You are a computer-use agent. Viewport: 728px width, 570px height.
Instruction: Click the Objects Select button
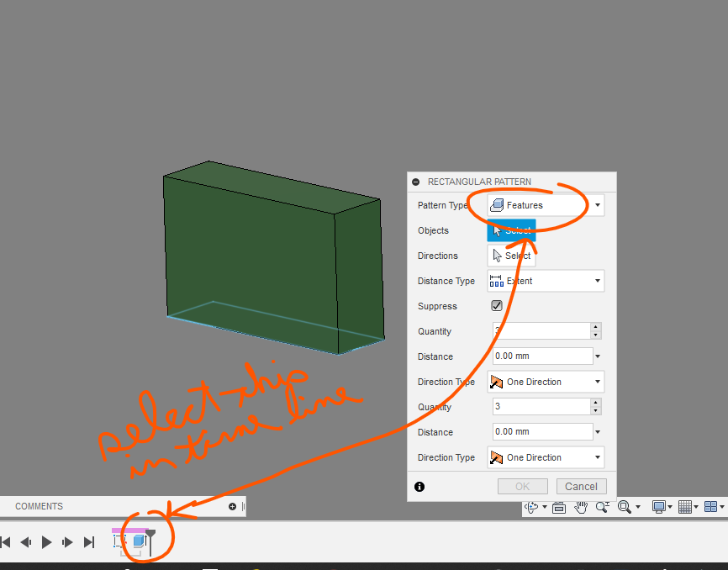[x=511, y=230]
